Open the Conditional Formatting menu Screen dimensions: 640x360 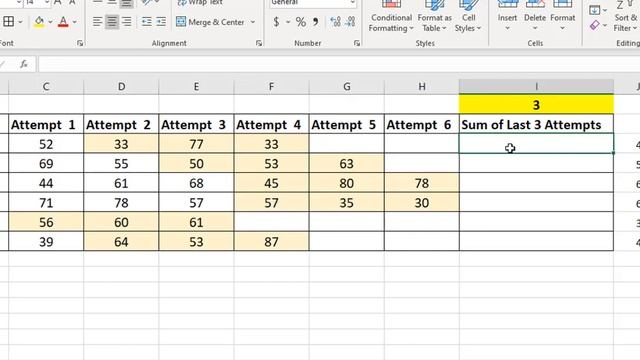coord(391,16)
